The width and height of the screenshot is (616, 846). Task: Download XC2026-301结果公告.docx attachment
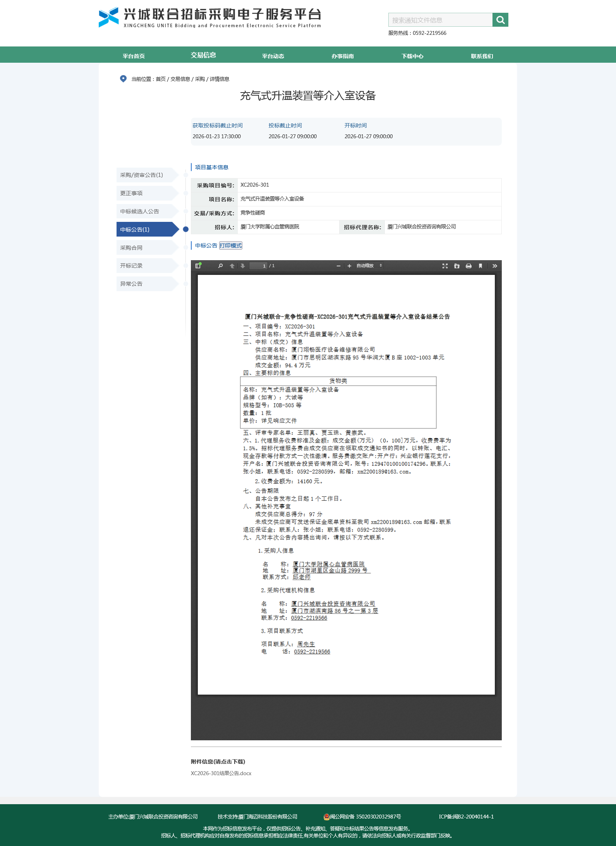point(221,773)
